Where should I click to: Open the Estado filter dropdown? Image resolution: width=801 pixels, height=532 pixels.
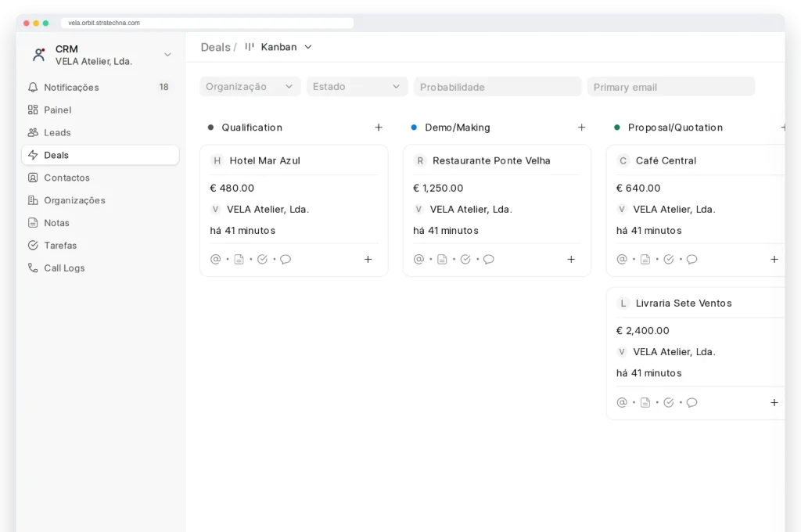click(x=357, y=87)
